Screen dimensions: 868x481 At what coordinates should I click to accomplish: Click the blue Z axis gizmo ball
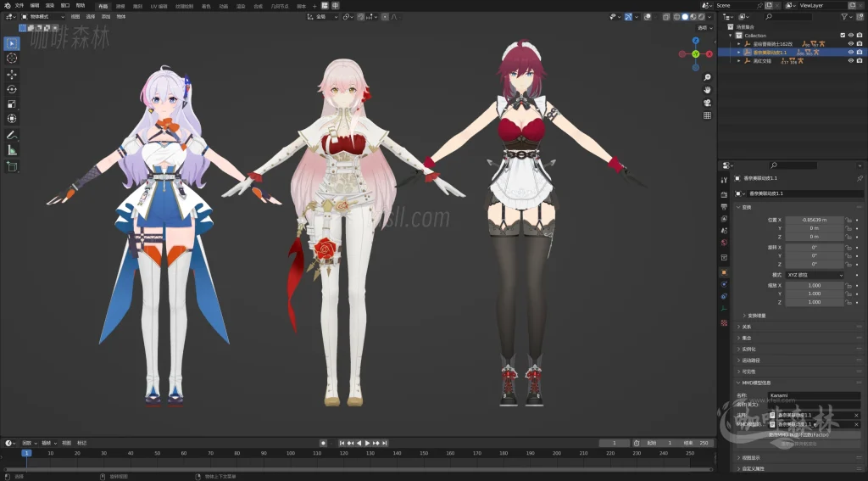click(696, 41)
